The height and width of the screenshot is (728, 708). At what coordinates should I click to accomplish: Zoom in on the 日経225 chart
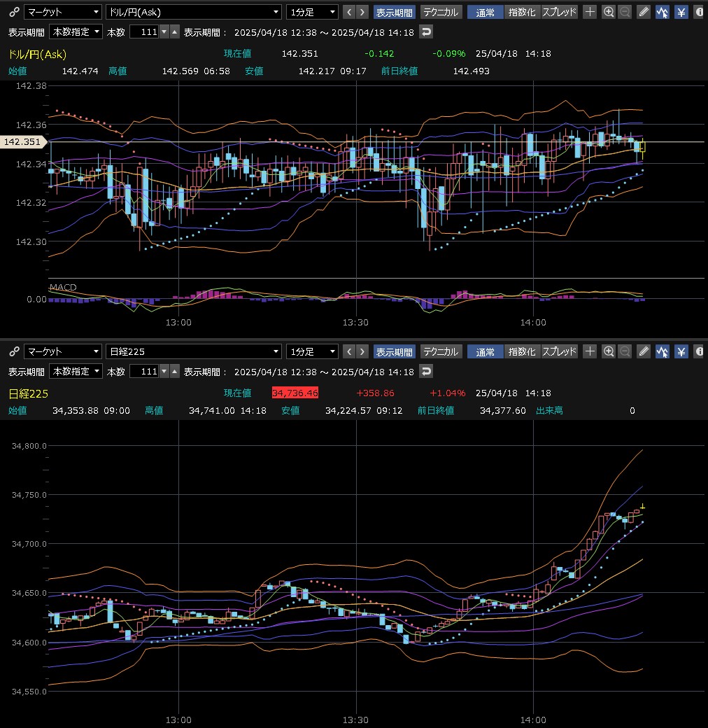[608, 351]
